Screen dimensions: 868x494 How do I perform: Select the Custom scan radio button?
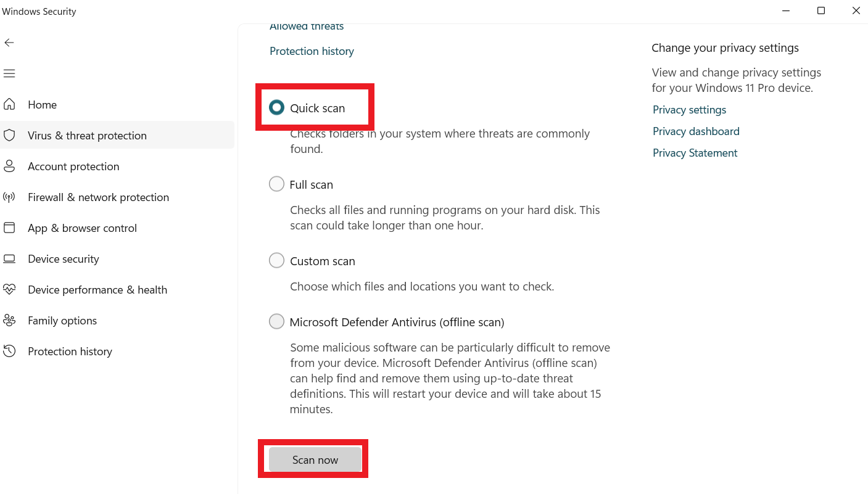(276, 261)
